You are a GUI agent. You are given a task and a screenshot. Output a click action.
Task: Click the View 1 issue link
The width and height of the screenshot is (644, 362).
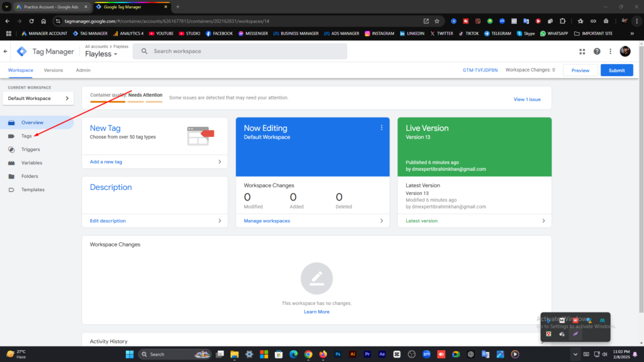[527, 99]
